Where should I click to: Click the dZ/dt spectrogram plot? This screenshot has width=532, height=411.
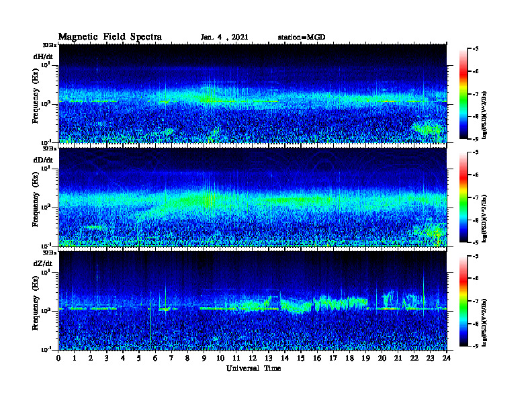pos(253,301)
